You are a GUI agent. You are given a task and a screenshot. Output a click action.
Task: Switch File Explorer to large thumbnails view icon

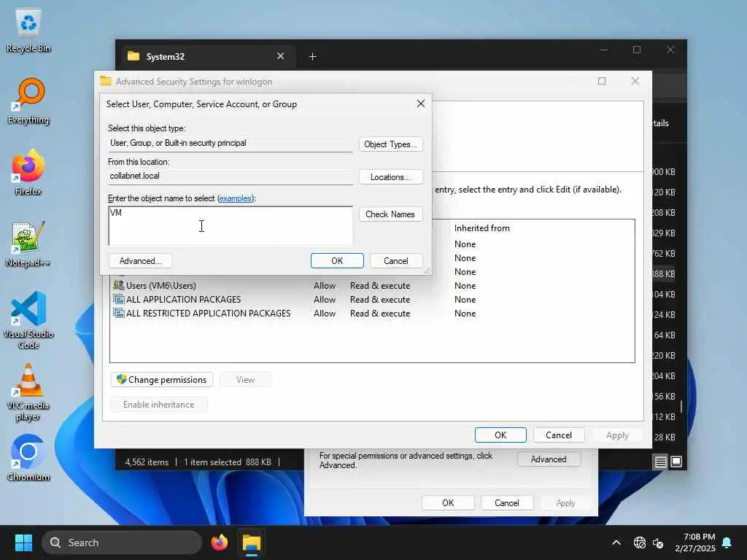pyautogui.click(x=676, y=462)
